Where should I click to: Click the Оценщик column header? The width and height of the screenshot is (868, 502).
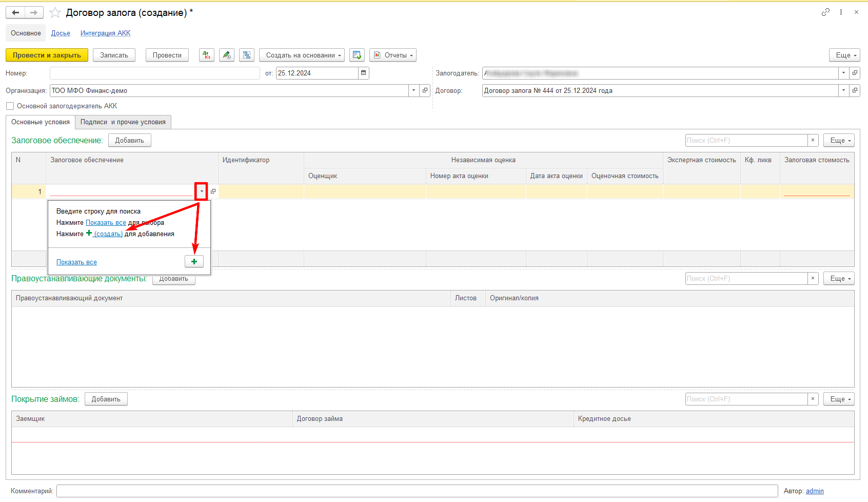click(365, 176)
